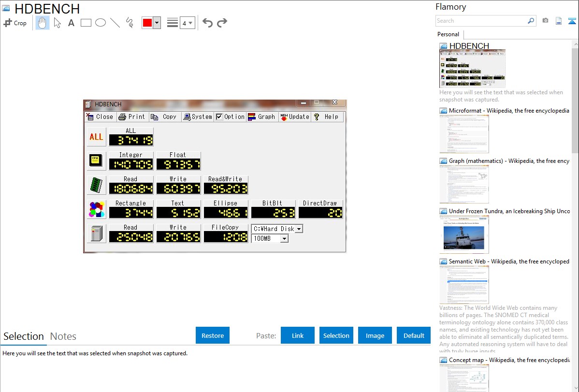Click Graph in HDBENCH toolbar

[x=262, y=117]
